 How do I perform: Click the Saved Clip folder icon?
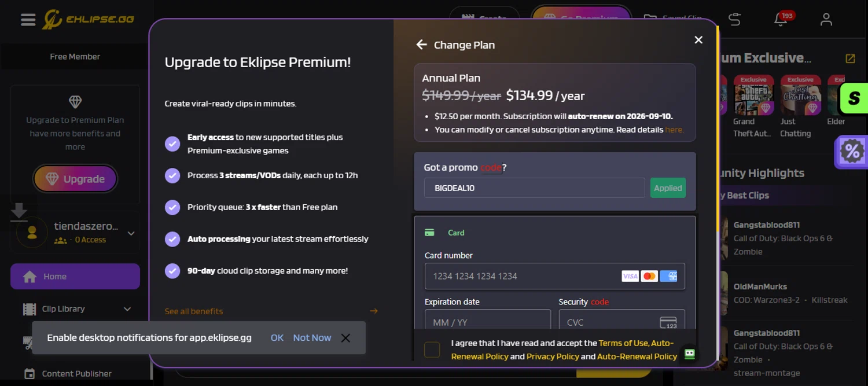click(650, 19)
